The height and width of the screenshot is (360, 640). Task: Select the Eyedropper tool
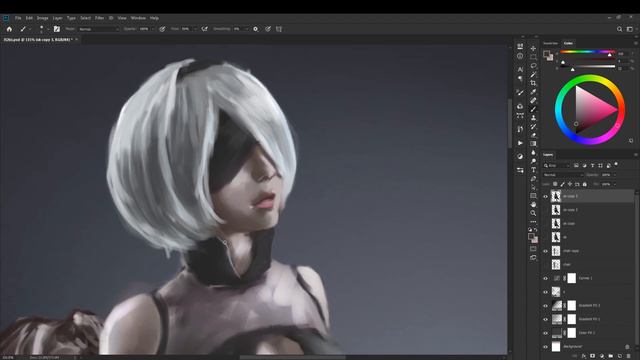pyautogui.click(x=533, y=91)
